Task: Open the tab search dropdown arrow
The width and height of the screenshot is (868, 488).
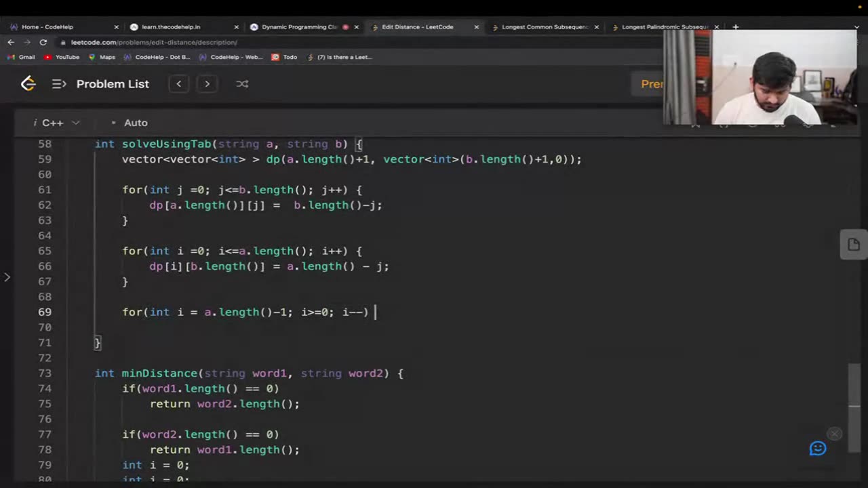Action: point(856,27)
